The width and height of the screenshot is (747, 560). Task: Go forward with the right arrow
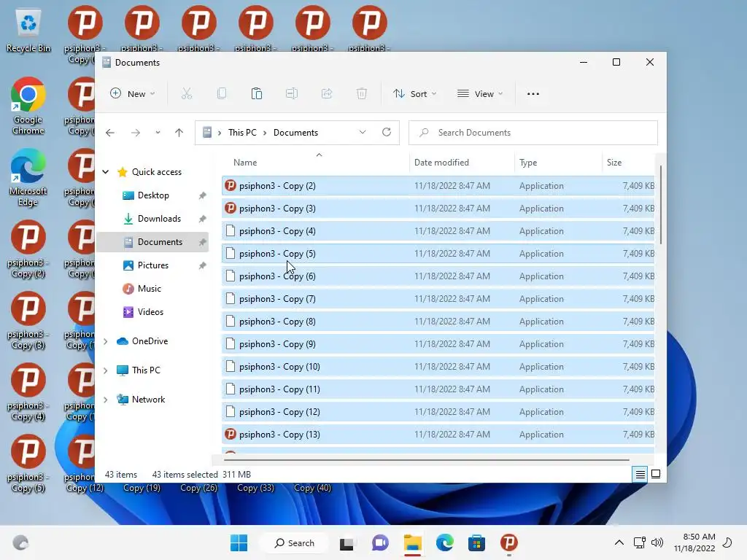click(x=136, y=133)
